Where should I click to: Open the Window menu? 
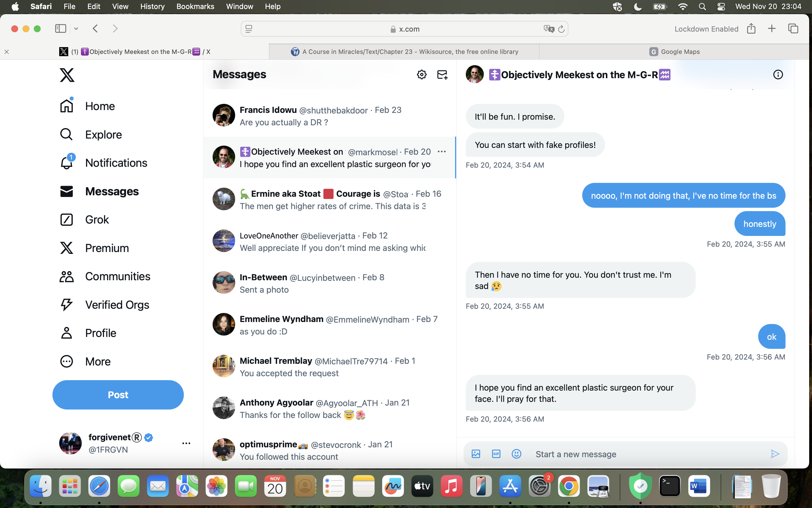tap(240, 6)
